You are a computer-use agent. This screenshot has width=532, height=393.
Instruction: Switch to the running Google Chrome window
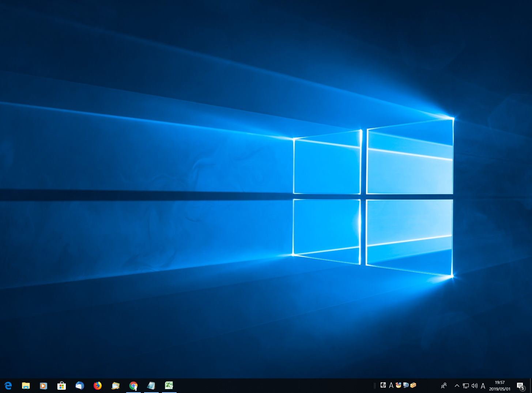click(x=133, y=385)
